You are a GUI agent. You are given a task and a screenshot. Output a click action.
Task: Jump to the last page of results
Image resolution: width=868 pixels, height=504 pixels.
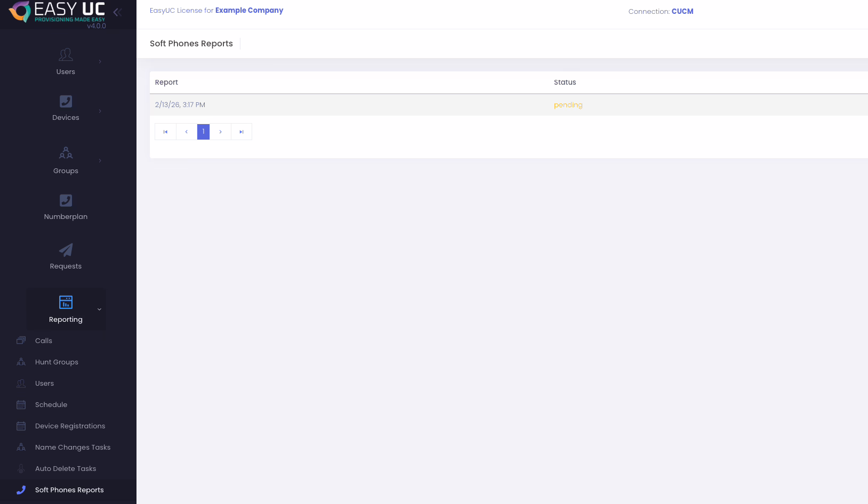[242, 132]
